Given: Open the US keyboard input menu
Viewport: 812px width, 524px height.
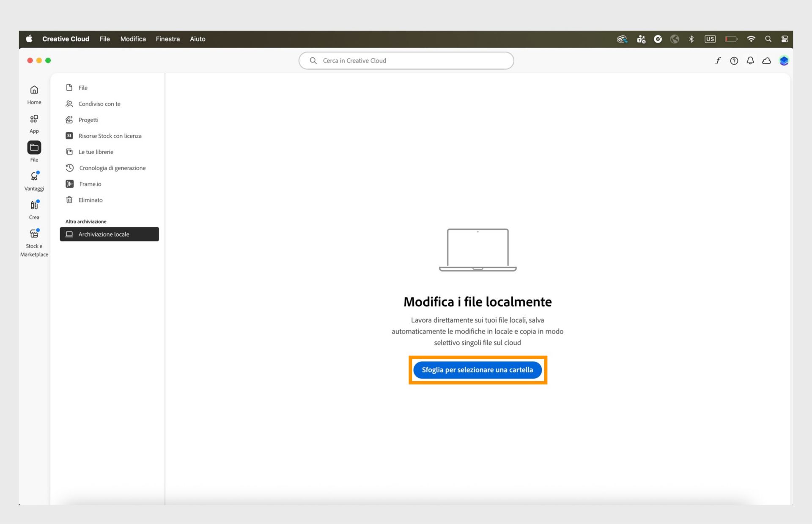Looking at the screenshot, I should tap(710, 39).
